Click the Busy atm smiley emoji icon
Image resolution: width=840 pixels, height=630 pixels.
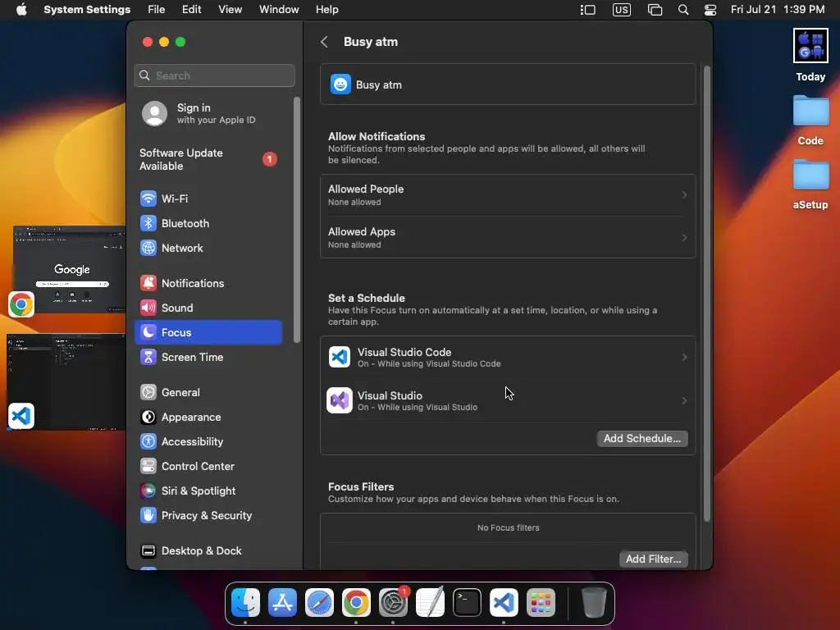(340, 84)
